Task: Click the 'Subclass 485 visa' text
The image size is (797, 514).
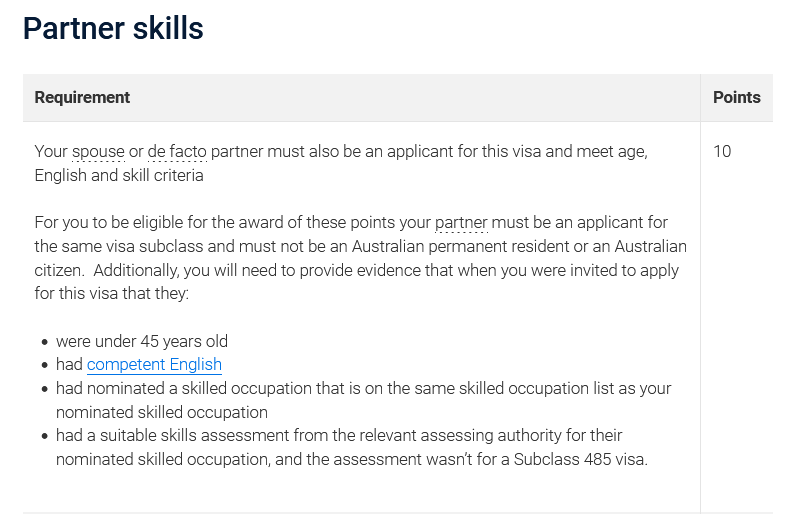Action: click(579, 460)
